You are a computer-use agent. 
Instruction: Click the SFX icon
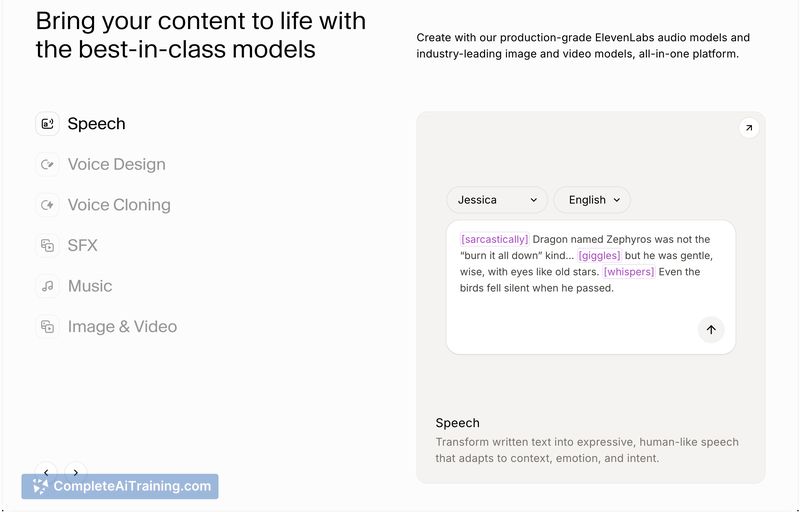pos(47,245)
